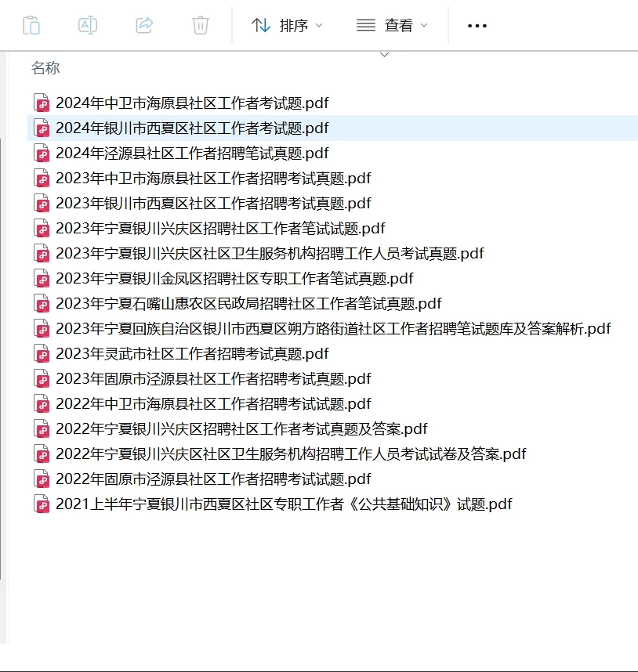The height and width of the screenshot is (672, 638).
Task: Select file 2023年银川市西夏区社区工作者招聘考试真题.pdf
Action: 213,203
